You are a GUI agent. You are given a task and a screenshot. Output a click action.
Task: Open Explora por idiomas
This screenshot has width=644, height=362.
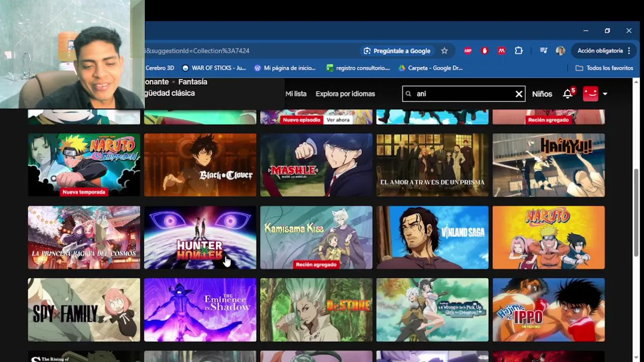(345, 94)
